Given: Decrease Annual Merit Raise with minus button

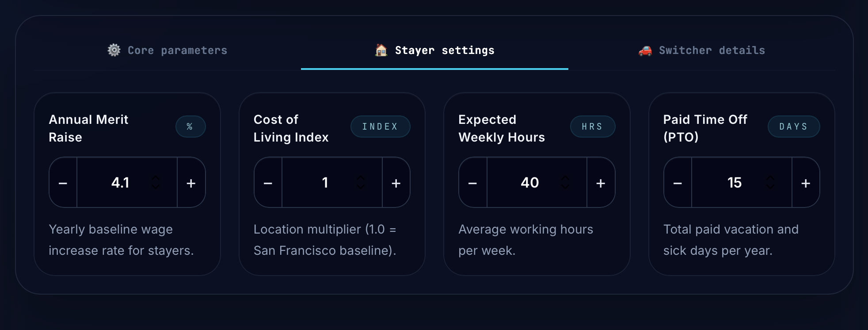Looking at the screenshot, I should [63, 183].
